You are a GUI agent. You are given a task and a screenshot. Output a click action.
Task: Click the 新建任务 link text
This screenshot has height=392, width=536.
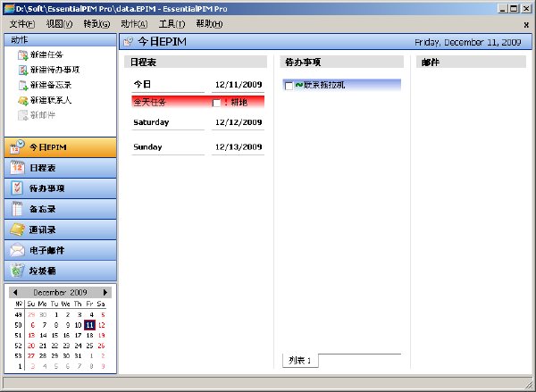46,54
